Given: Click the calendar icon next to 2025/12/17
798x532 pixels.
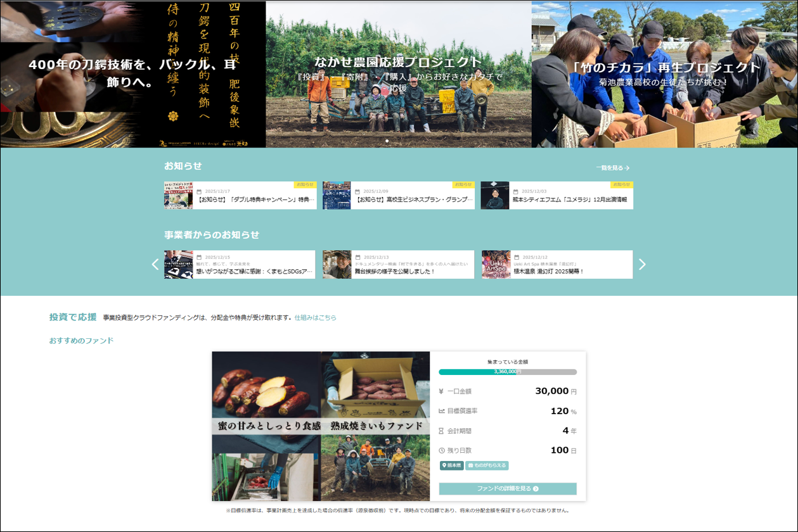Looking at the screenshot, I should (199, 191).
